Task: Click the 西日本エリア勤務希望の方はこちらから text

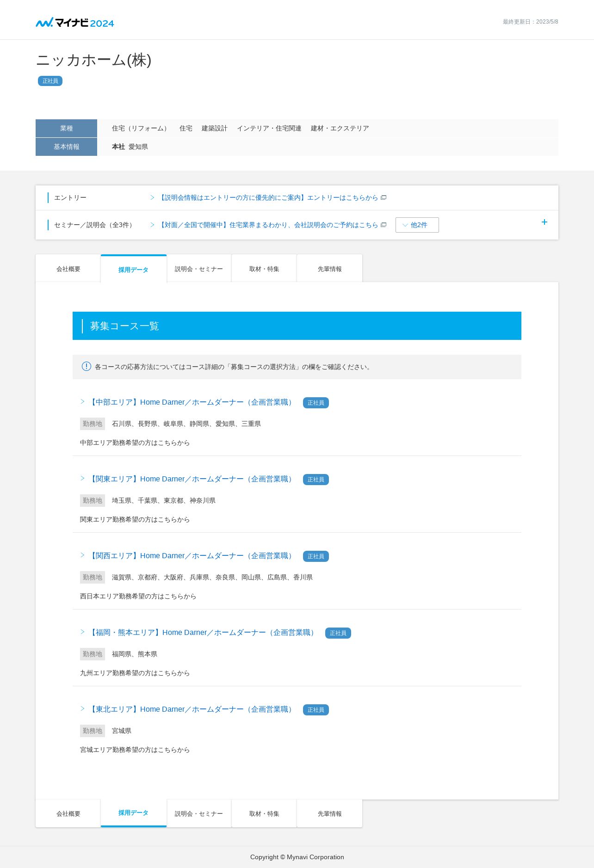Action: [138, 596]
